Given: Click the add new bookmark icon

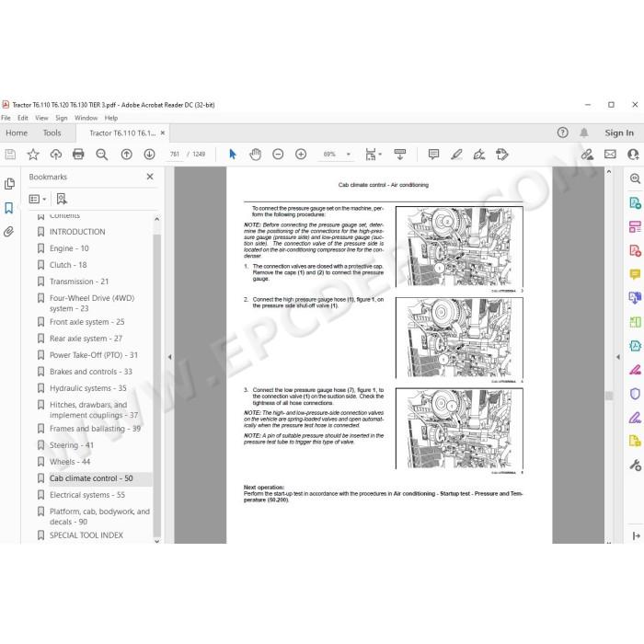Looking at the screenshot, I should [x=62, y=200].
